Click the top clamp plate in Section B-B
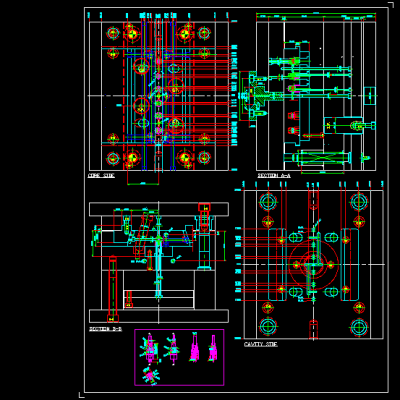Image resolution: width=400 pixels, height=400 pixels. coord(159,209)
